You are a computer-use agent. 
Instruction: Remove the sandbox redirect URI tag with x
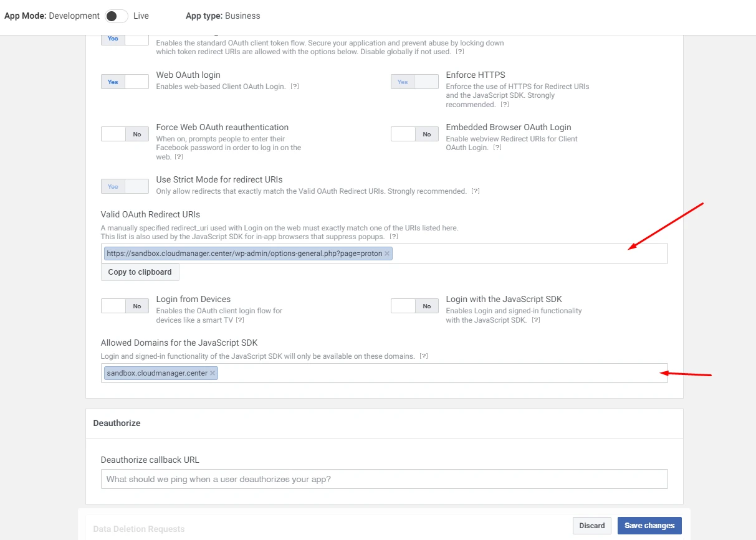click(x=387, y=253)
